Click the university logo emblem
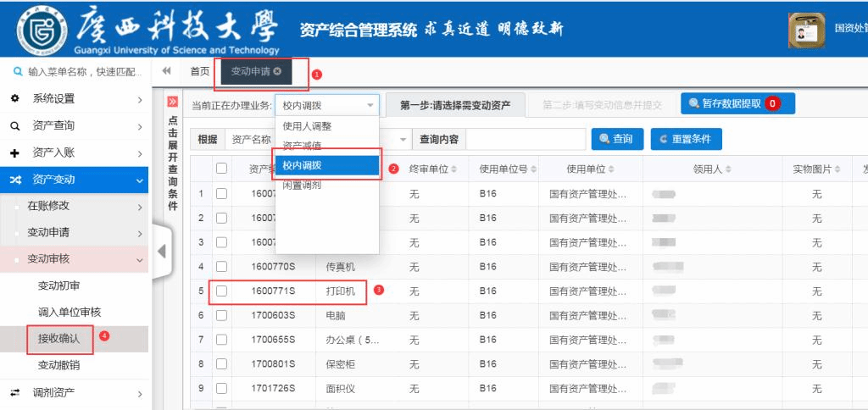Viewport: 868px width, 410px height. tap(40, 30)
